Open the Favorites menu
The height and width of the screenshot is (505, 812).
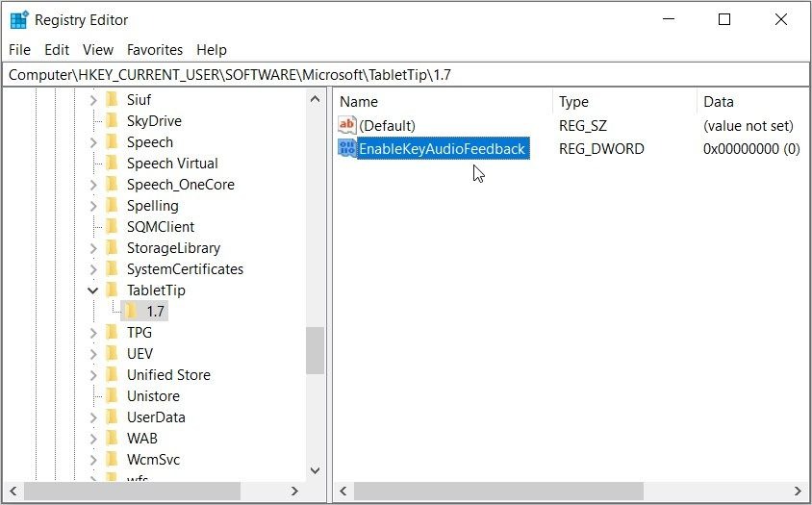click(155, 50)
